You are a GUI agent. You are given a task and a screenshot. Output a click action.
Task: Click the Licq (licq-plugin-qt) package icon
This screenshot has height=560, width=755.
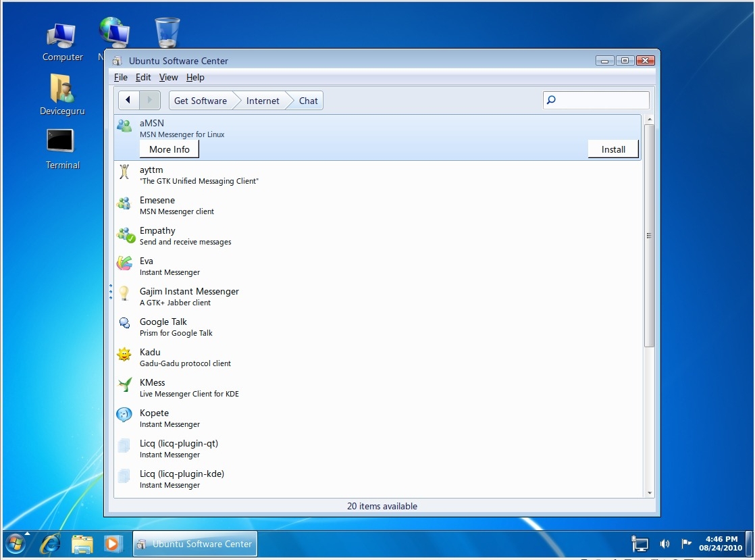[x=124, y=445]
